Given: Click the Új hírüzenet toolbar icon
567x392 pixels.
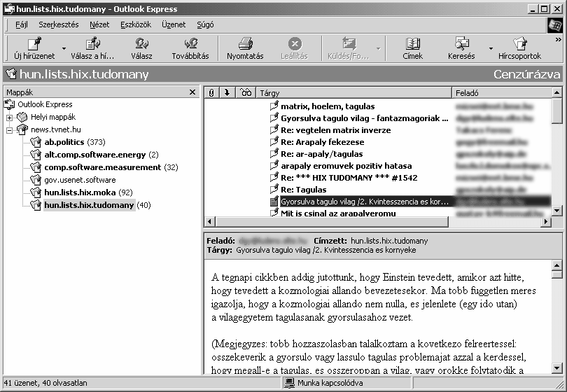Looking at the screenshot, I should tap(34, 44).
